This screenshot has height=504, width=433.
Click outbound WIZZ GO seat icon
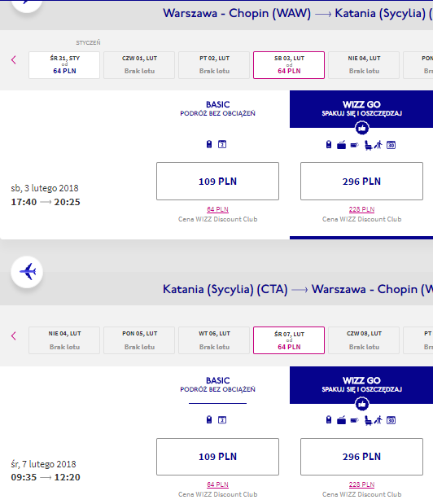click(368, 146)
